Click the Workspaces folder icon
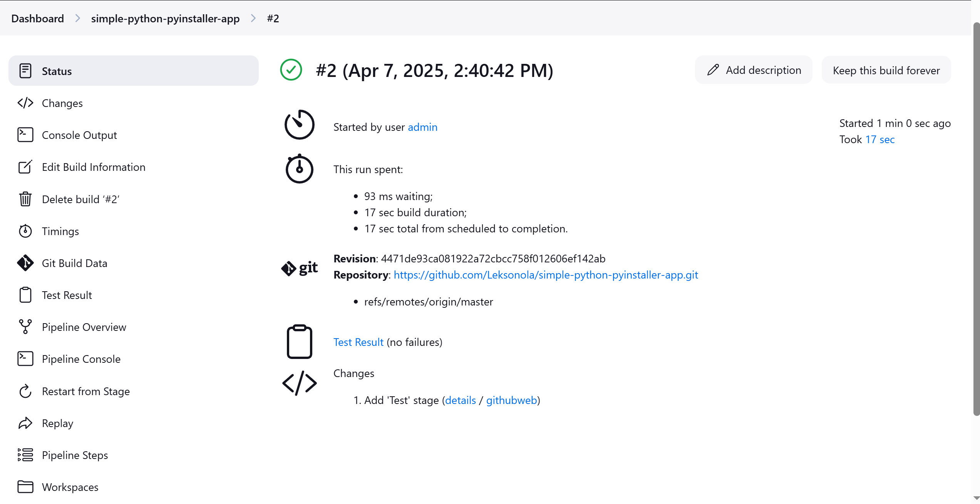Screen dimensions: 980x504 25,487
